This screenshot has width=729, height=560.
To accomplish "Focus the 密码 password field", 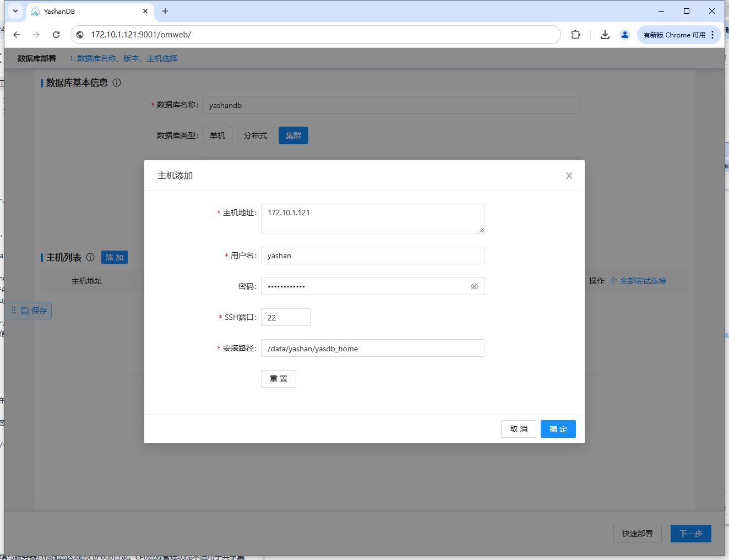I will [373, 286].
